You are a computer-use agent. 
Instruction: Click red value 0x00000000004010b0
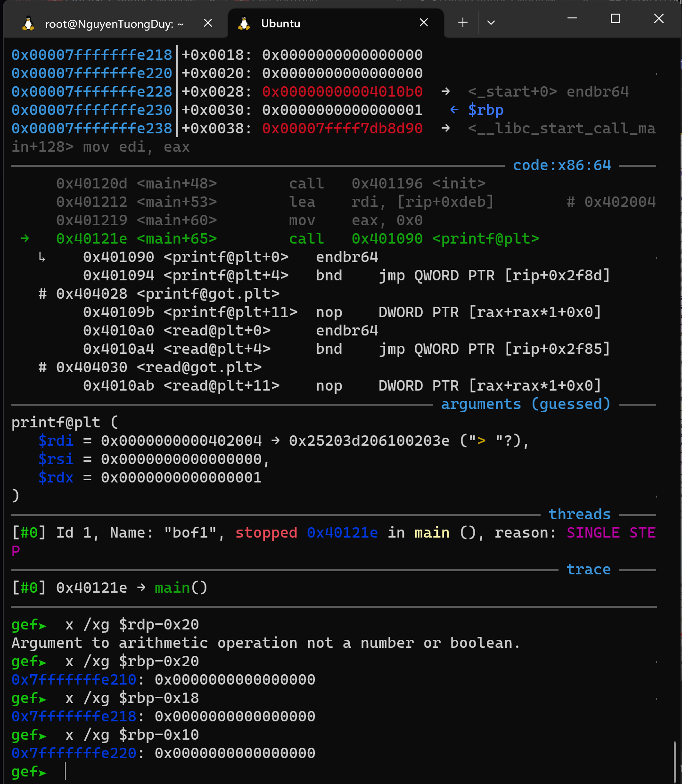[342, 92]
